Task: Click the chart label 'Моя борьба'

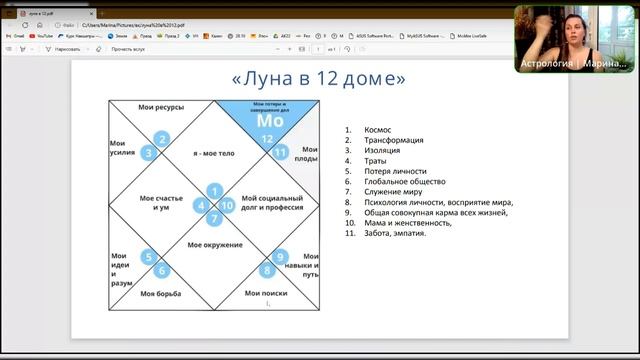Action: [161, 293]
